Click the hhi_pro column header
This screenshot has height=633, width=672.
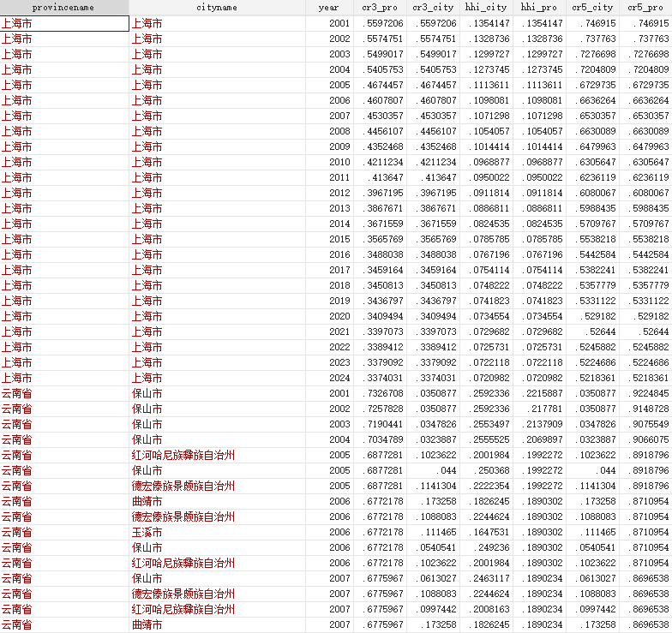(x=538, y=7)
